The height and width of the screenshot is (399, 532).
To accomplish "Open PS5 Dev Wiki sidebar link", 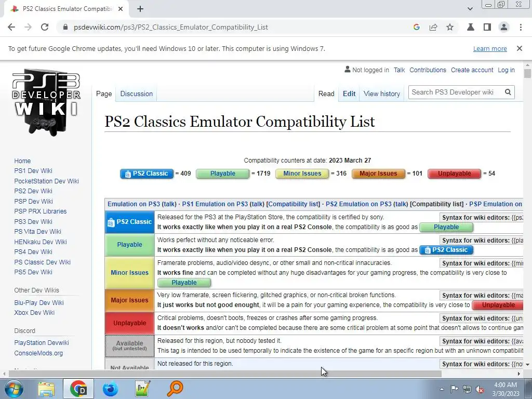I will coord(33,272).
